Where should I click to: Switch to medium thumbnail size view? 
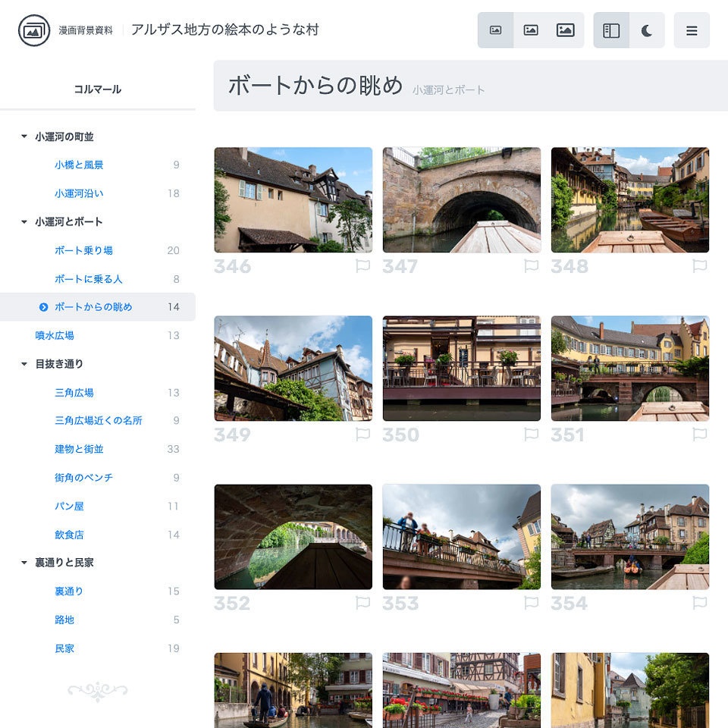pos(531,30)
